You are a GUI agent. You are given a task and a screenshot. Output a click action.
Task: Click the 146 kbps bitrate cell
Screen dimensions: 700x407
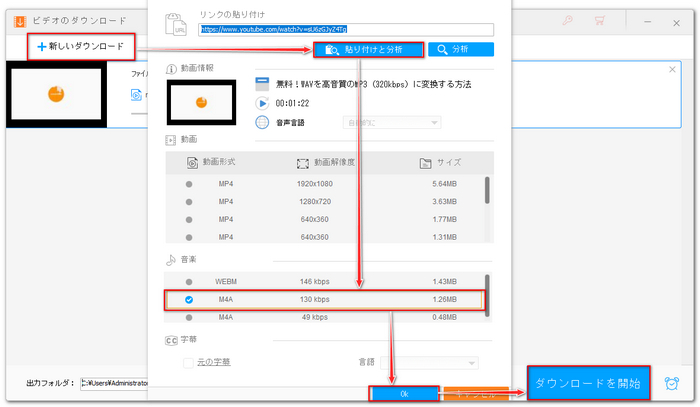click(315, 282)
